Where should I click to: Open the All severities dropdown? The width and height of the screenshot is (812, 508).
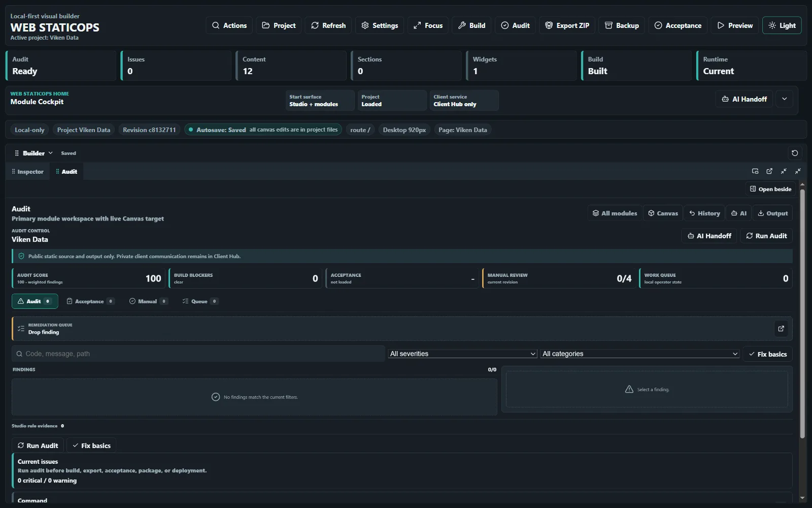(x=463, y=354)
